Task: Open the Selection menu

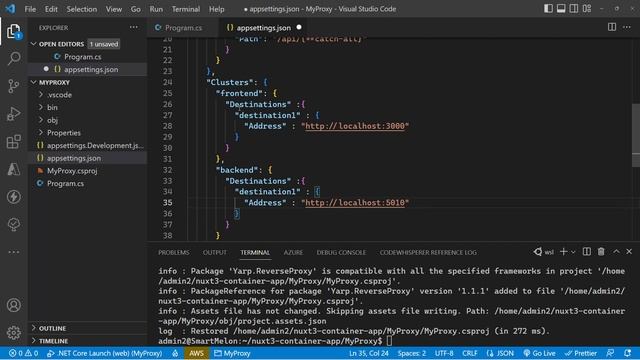Action: pos(82,9)
